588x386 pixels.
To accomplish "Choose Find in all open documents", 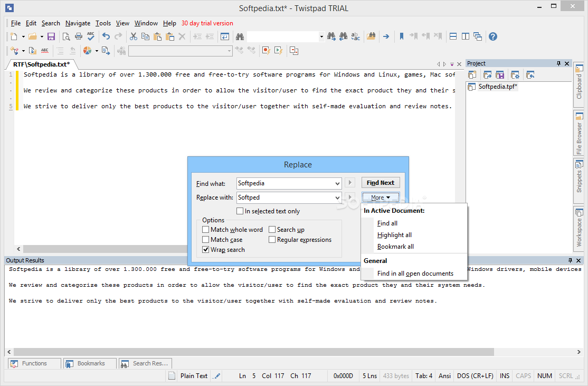I will coord(415,274).
